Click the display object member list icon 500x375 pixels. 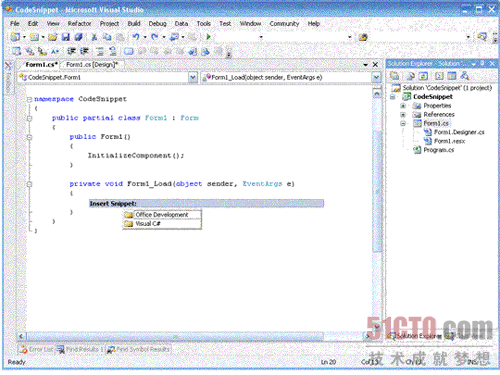(x=16, y=51)
